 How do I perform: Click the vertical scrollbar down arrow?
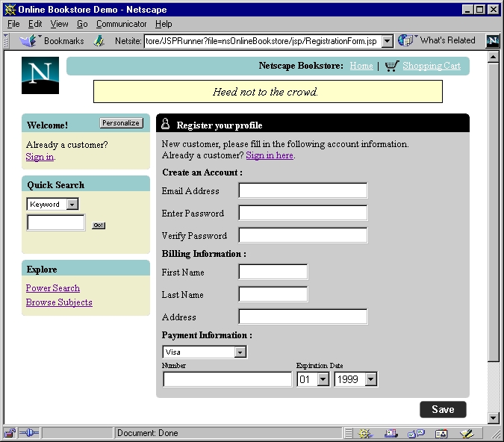click(x=493, y=418)
